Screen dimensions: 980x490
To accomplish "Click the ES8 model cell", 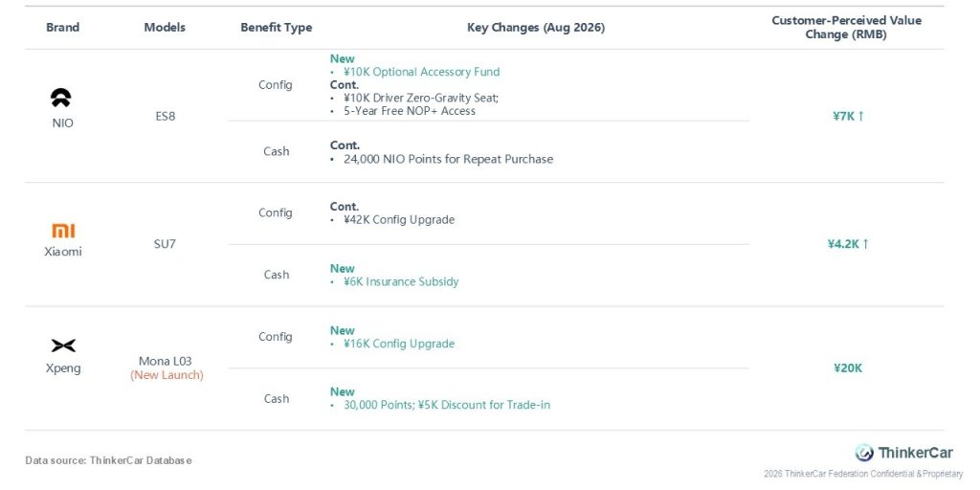I will [x=165, y=116].
